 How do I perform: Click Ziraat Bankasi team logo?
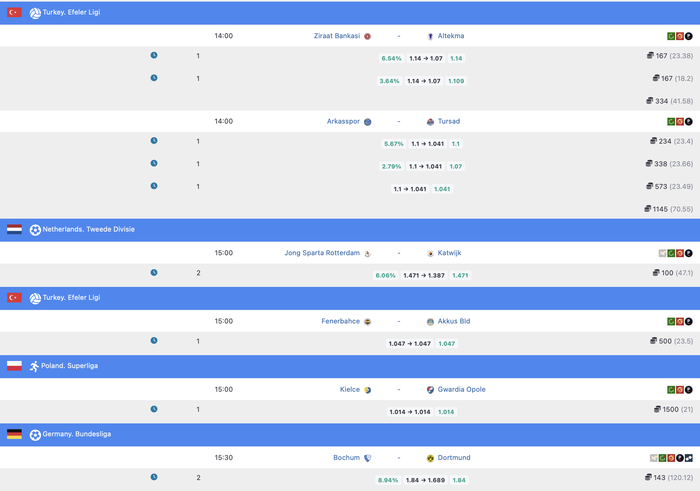[367, 36]
